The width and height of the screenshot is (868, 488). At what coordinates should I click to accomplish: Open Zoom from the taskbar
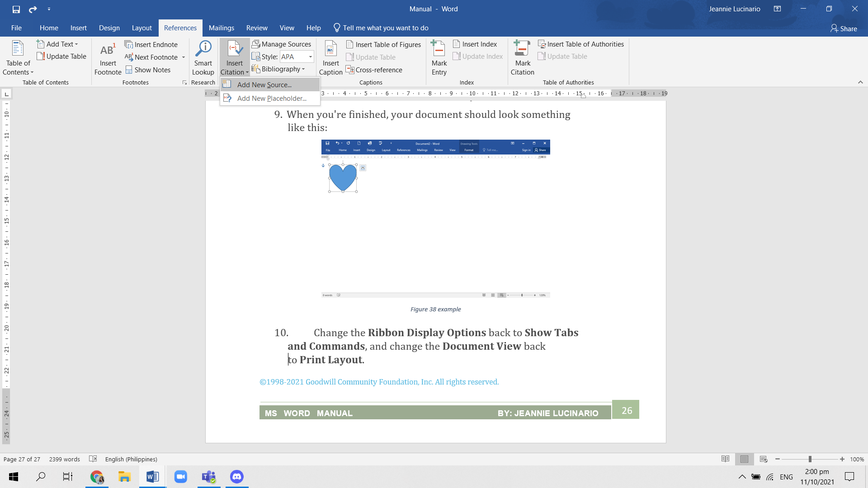[x=181, y=477]
